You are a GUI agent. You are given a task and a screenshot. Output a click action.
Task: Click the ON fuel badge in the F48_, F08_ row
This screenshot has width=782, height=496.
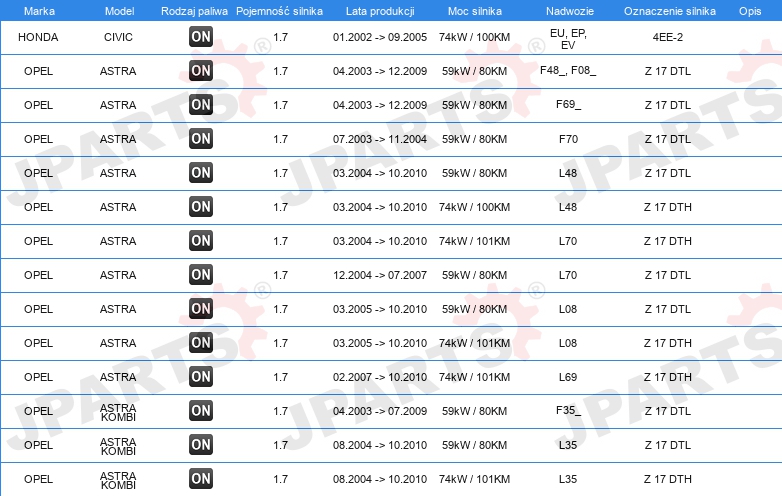(x=201, y=70)
